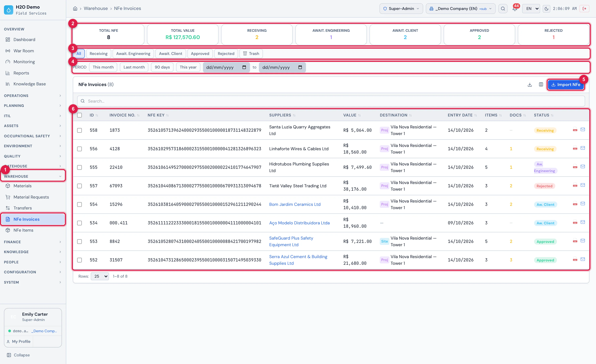Viewport: 596px width, 364px height.
Task: Click the logout icon in header
Action: click(584, 9)
